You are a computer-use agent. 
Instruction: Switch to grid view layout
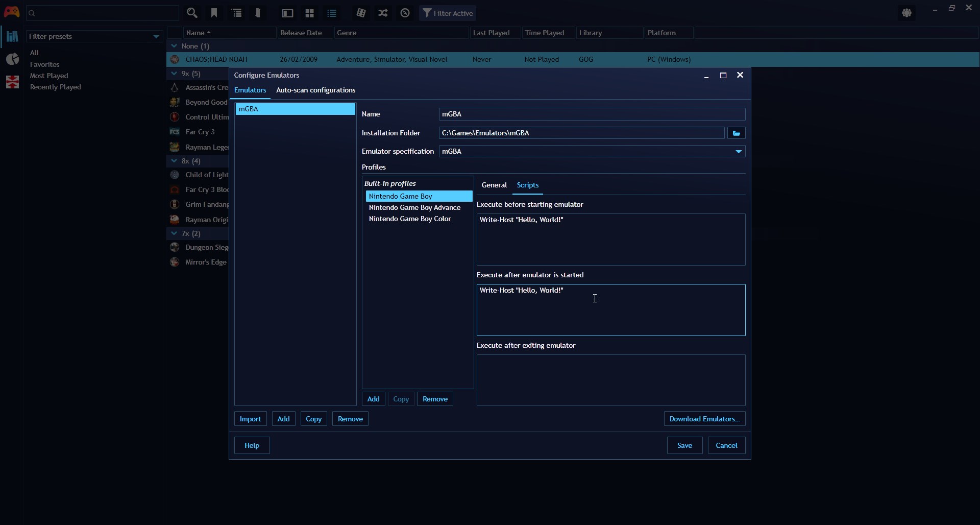[310, 13]
